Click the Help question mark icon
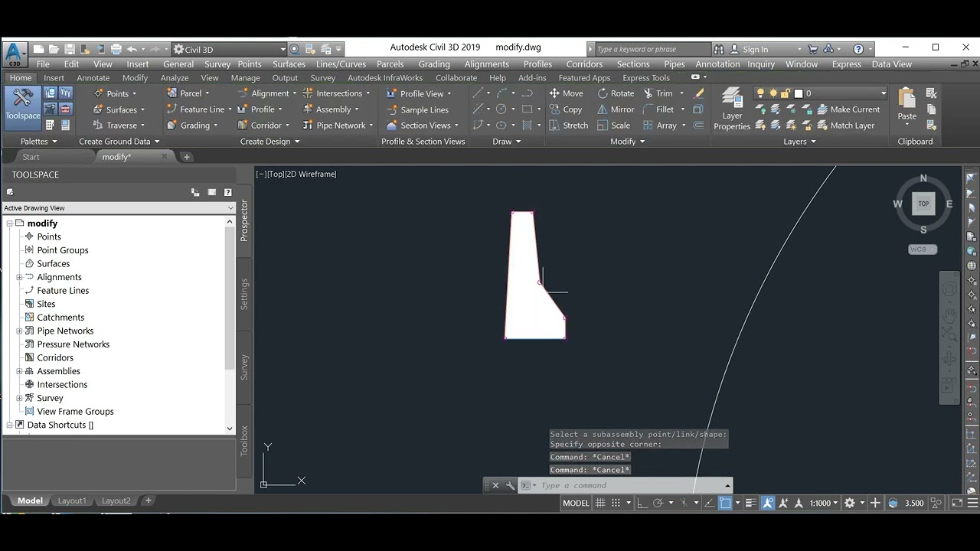 pos(858,49)
